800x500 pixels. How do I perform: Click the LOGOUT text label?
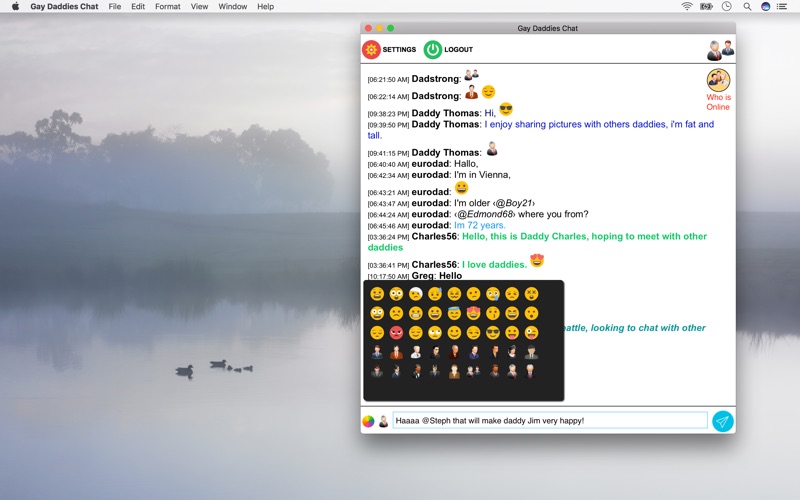point(459,49)
